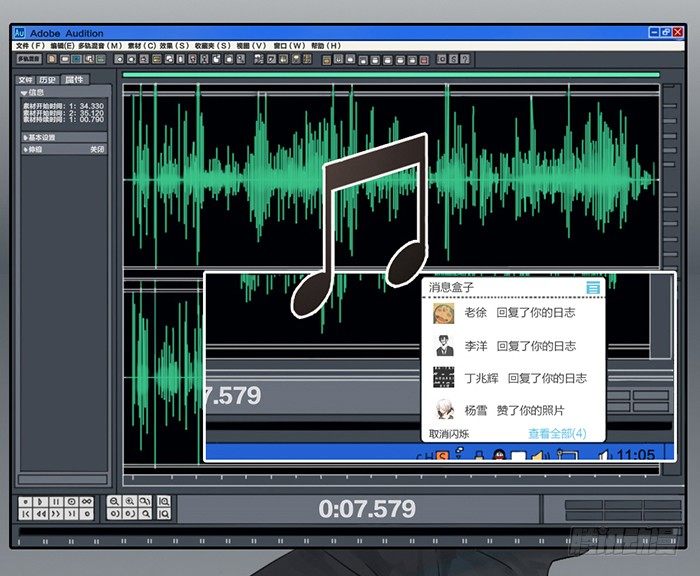The width and height of the screenshot is (700, 576).
Task: Click the 查看全部(4) link
Action: point(557,434)
